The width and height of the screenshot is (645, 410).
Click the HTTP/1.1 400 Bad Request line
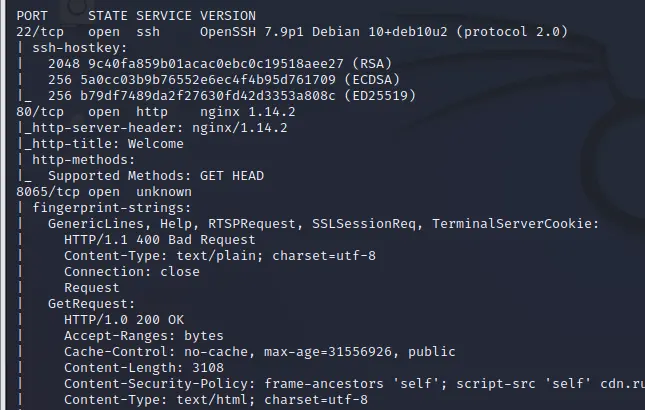point(160,240)
